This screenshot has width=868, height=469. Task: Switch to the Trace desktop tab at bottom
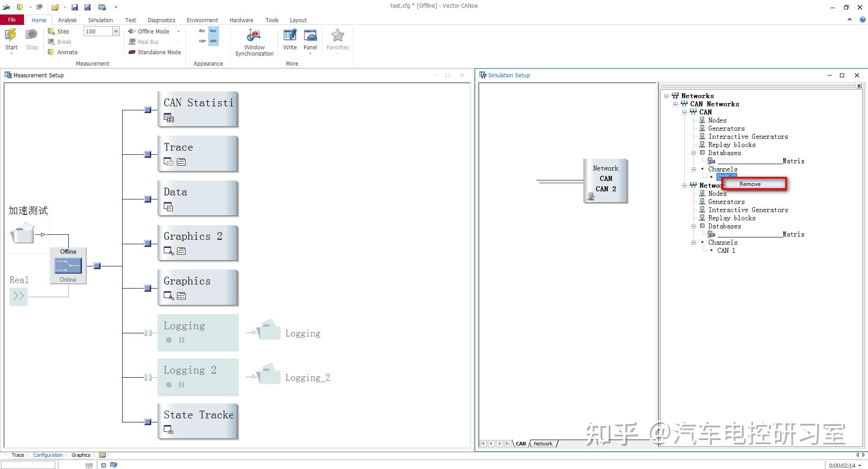18,455
